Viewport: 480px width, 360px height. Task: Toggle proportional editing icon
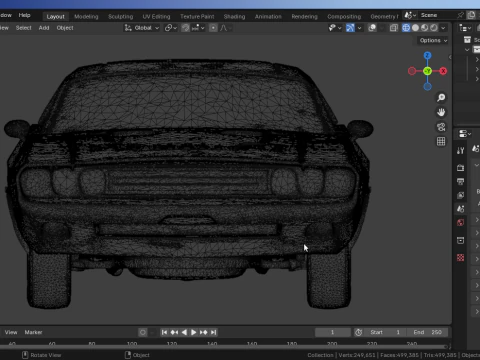[x=213, y=28]
